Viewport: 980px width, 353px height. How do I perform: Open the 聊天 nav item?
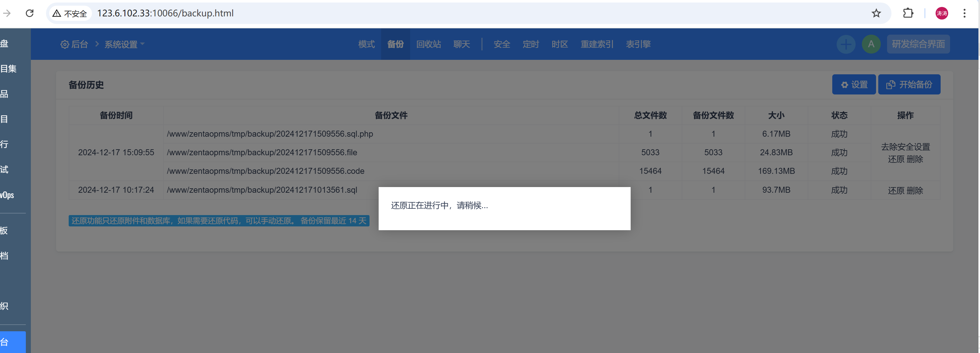click(x=461, y=44)
